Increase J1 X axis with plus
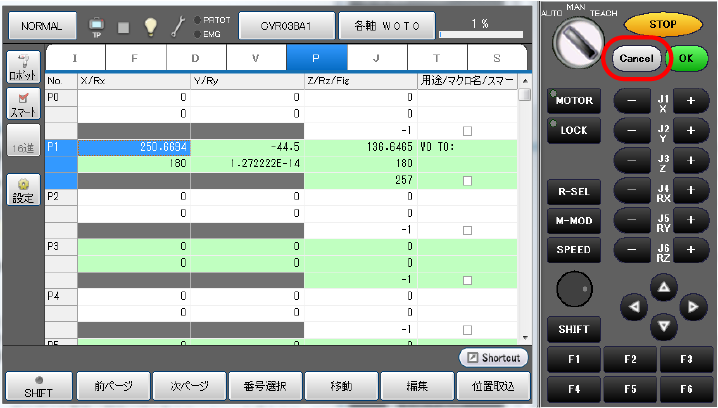 point(691,101)
